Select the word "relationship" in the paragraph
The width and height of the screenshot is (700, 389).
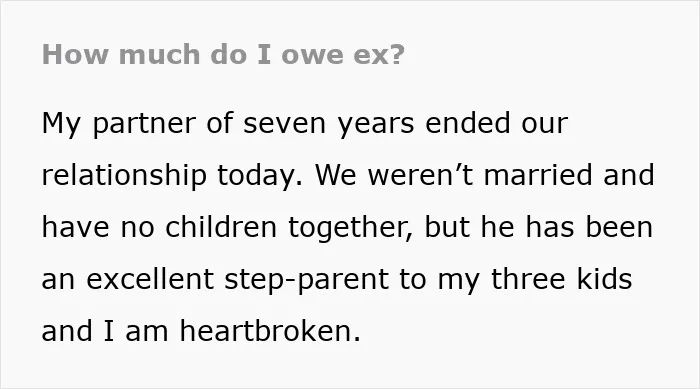(124, 175)
